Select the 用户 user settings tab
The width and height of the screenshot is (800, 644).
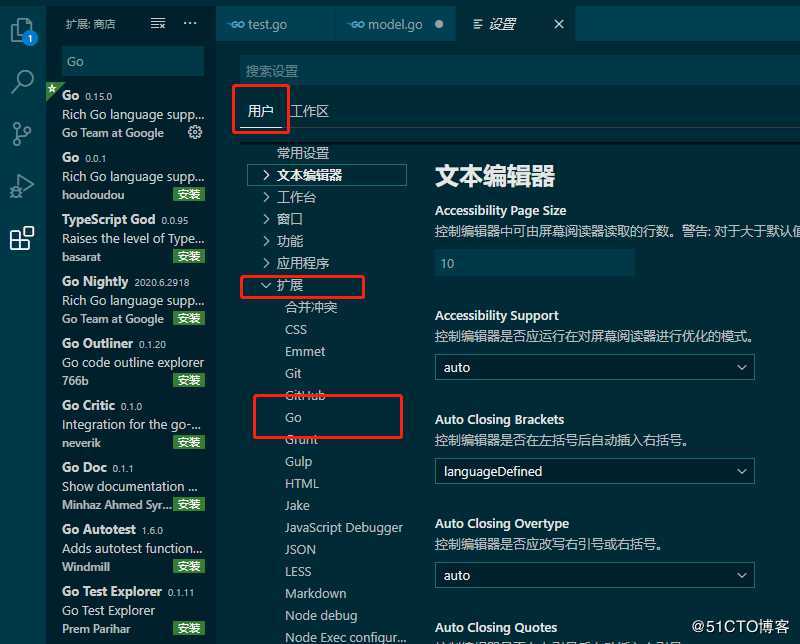click(261, 111)
